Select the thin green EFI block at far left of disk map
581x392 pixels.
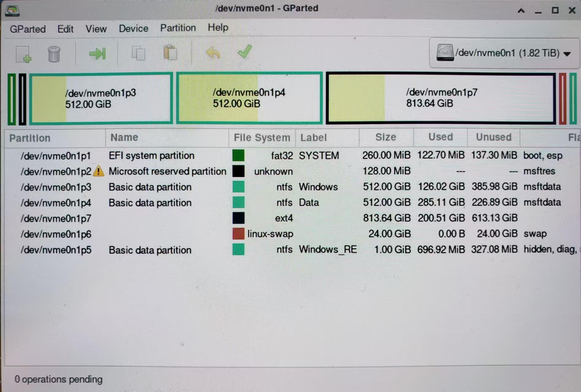(x=12, y=99)
